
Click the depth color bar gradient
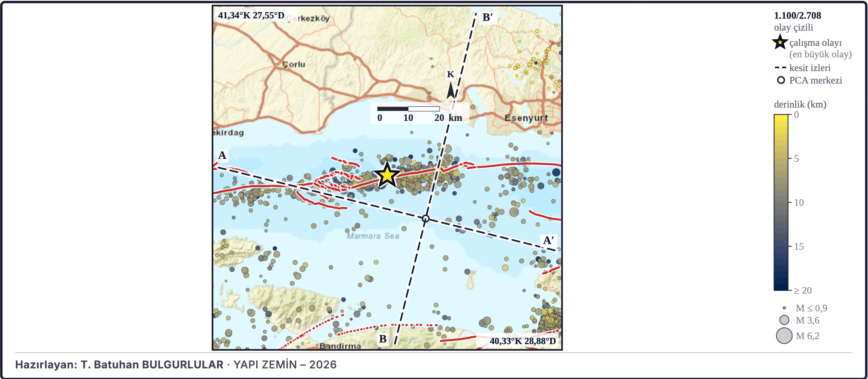tap(781, 203)
